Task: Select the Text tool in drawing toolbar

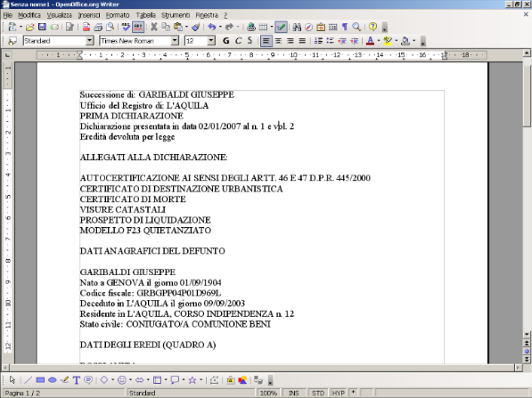Action: [77, 380]
